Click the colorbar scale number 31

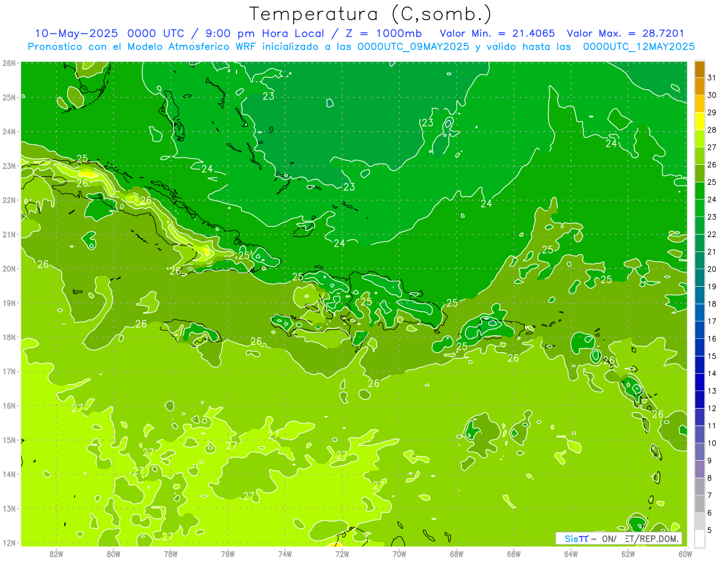click(x=712, y=78)
